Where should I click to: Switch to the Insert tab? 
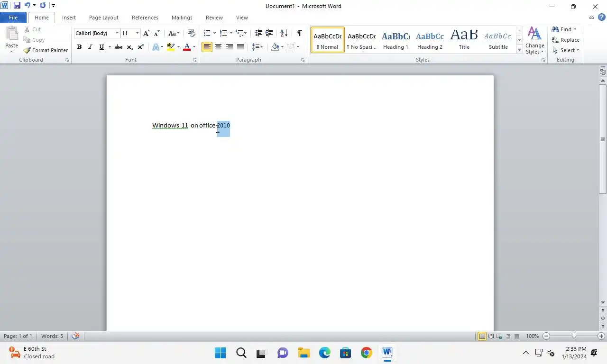click(x=69, y=18)
